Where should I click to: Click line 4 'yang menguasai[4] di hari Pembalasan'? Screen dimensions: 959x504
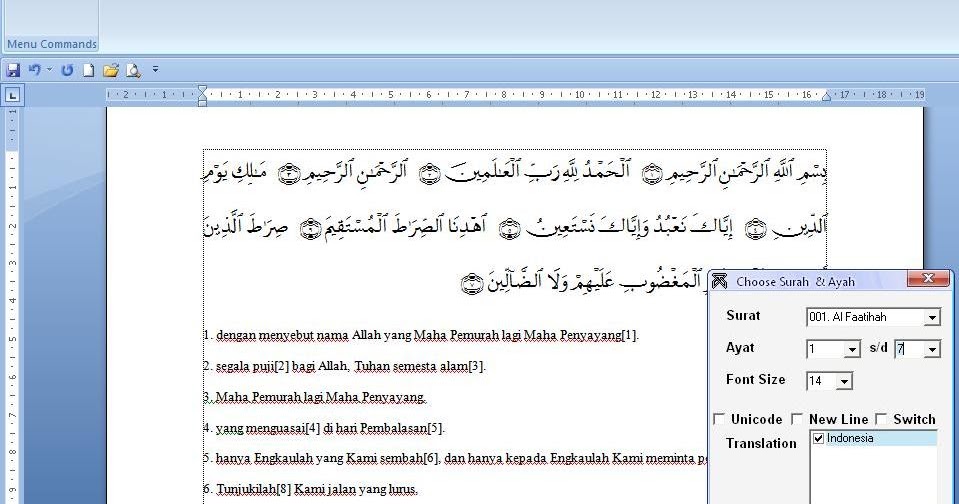point(324,428)
